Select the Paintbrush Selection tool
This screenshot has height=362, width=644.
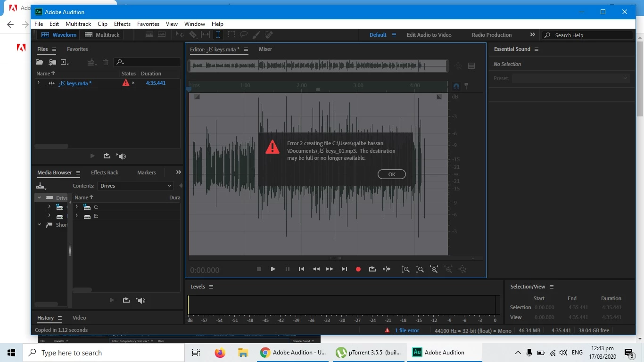point(256,34)
